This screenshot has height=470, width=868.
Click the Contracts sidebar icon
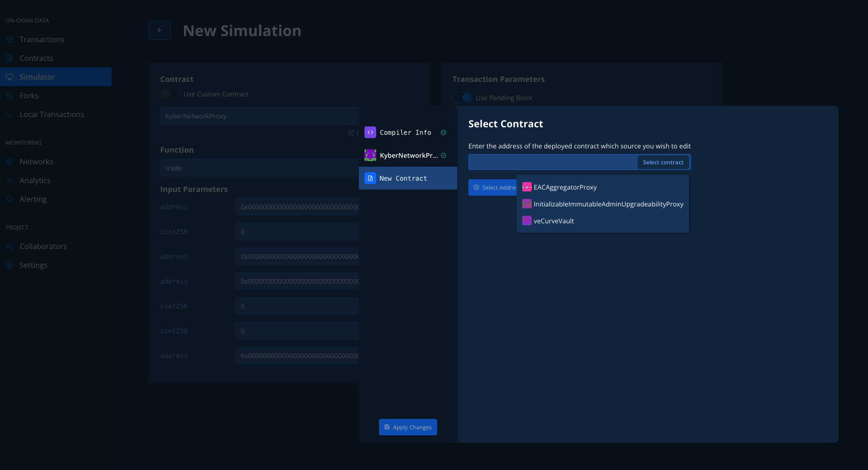tap(9, 58)
